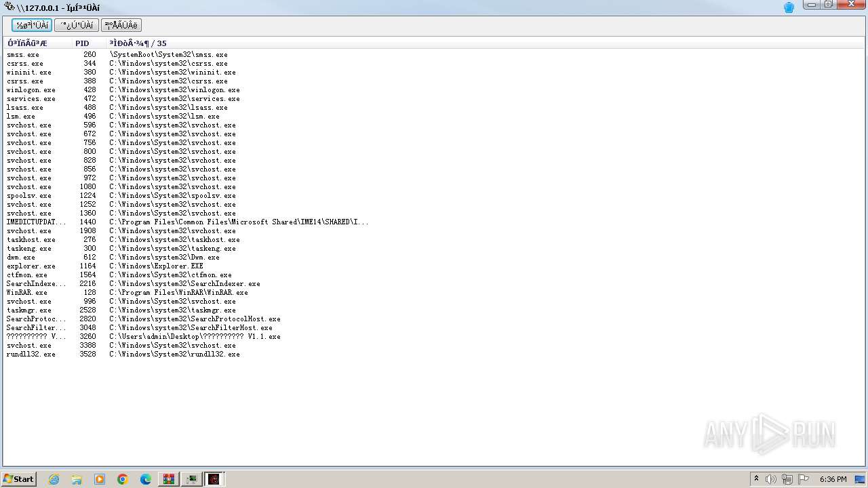
Task: Select the SearchIndexe... process row
Action: click(434, 283)
